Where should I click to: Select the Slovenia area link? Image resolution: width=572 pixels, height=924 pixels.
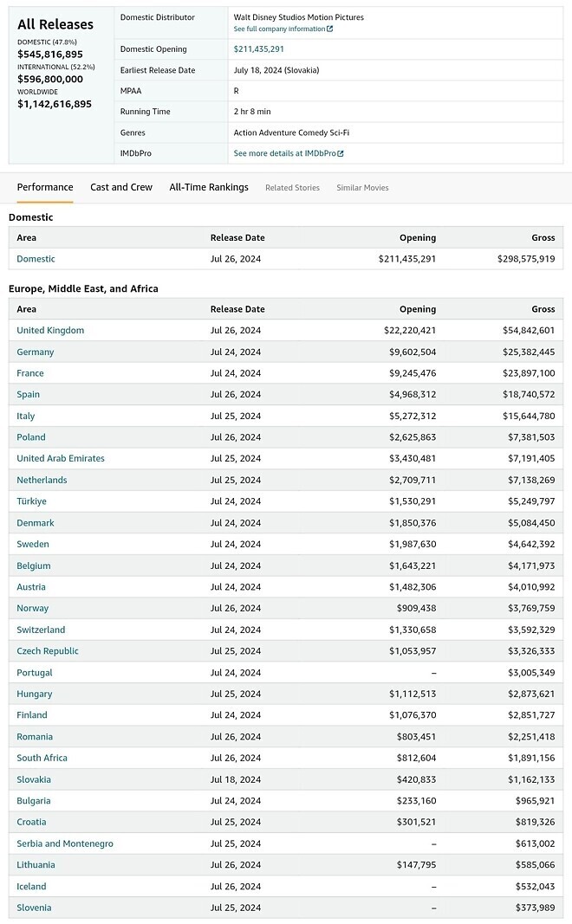[x=34, y=908]
